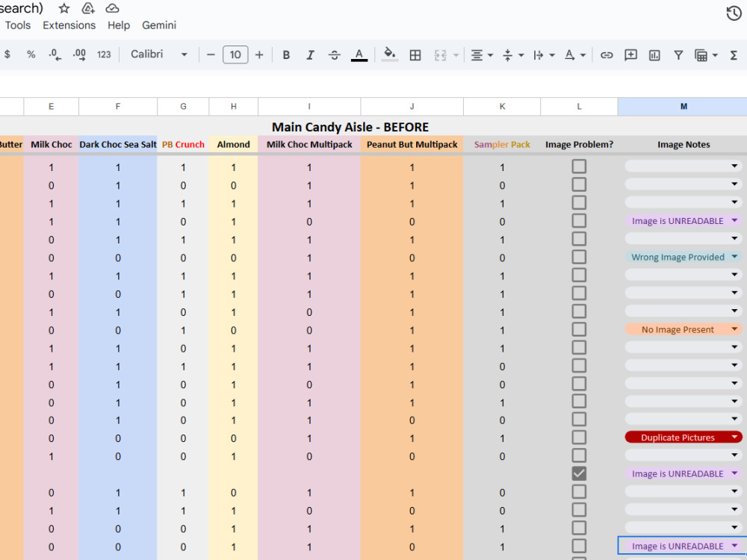Open vertical align options
This screenshot has width=747, height=560.
point(512,55)
